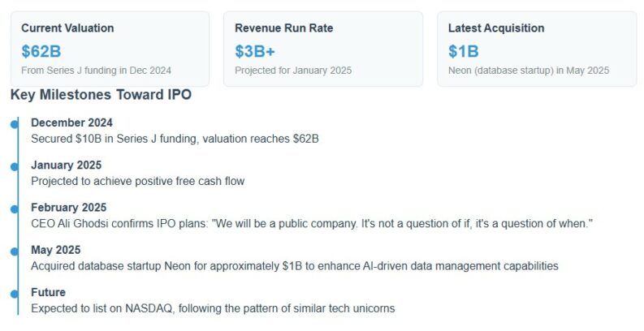Click the January 2025 timeline dot

tap(15, 165)
